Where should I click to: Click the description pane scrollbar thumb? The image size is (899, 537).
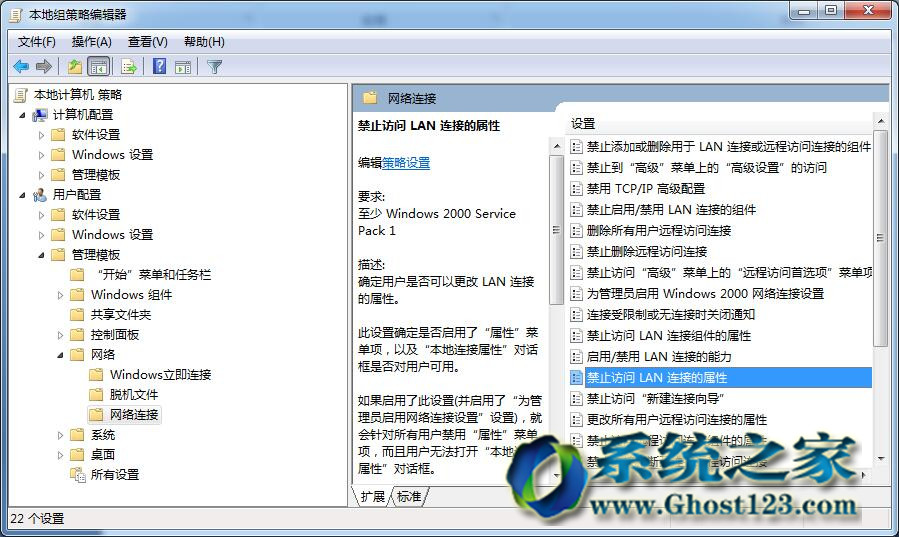click(x=556, y=230)
